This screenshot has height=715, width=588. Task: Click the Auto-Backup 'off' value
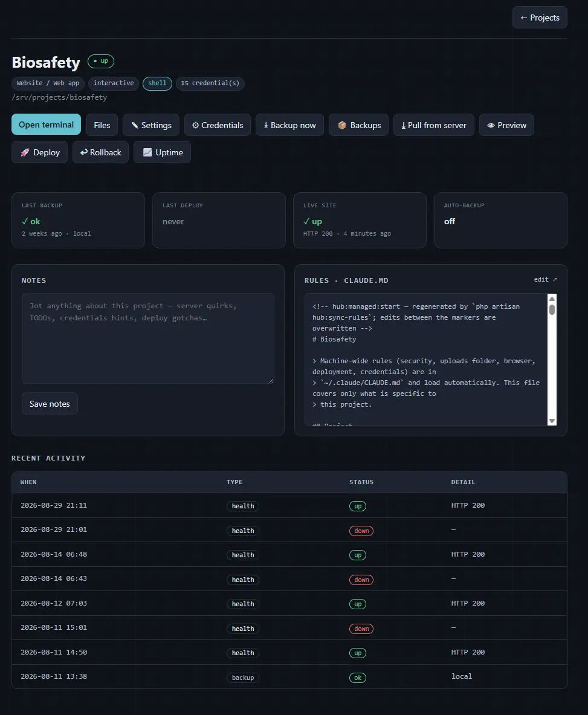450,221
